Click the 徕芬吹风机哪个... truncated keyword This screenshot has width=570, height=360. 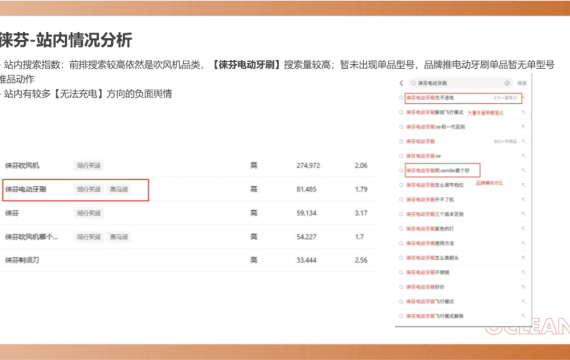[31, 237]
